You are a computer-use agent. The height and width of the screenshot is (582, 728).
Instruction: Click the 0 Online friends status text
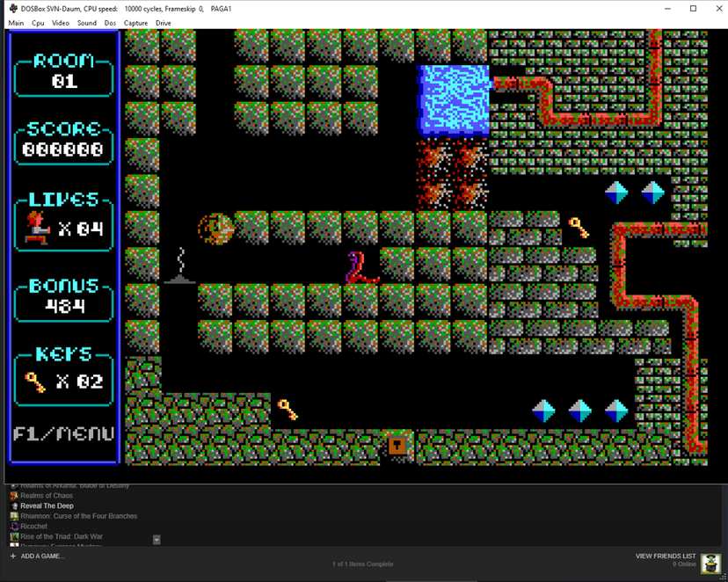(x=684, y=564)
